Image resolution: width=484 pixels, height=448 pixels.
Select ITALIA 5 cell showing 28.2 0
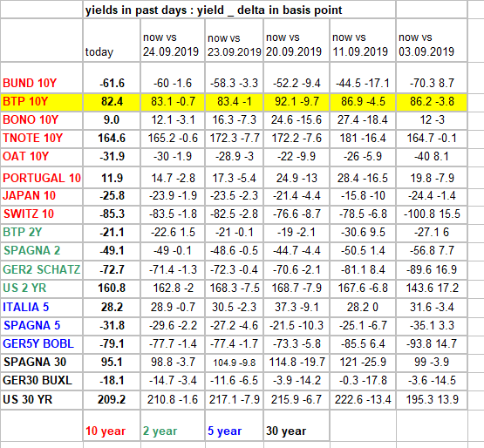(x=363, y=308)
